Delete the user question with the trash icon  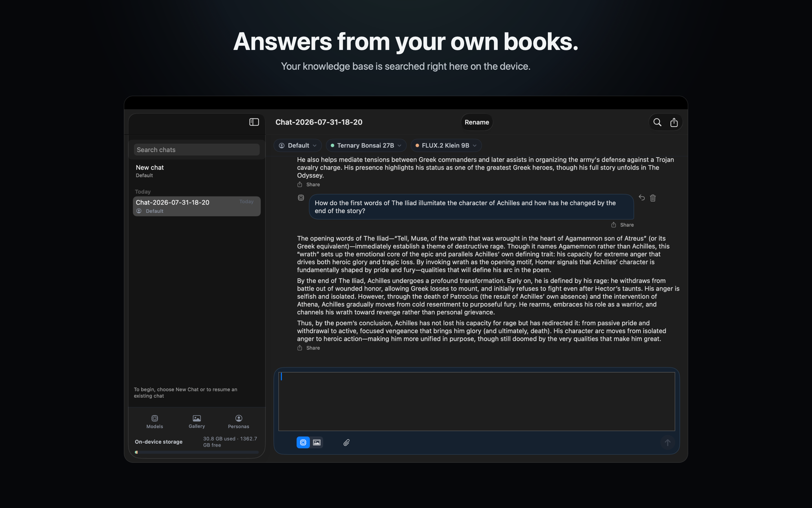[653, 198]
